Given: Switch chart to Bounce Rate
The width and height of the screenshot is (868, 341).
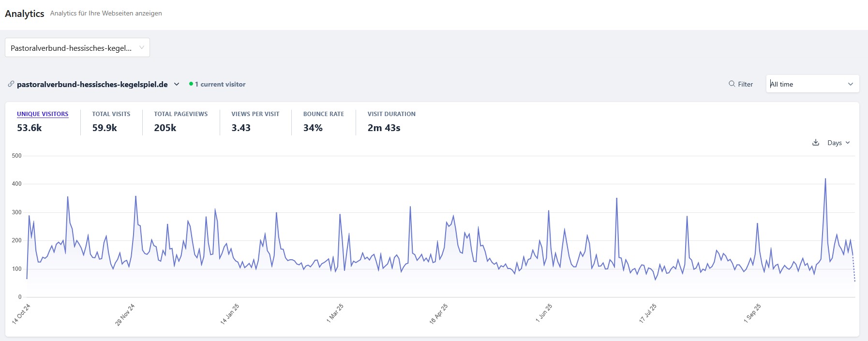Looking at the screenshot, I should point(323,114).
